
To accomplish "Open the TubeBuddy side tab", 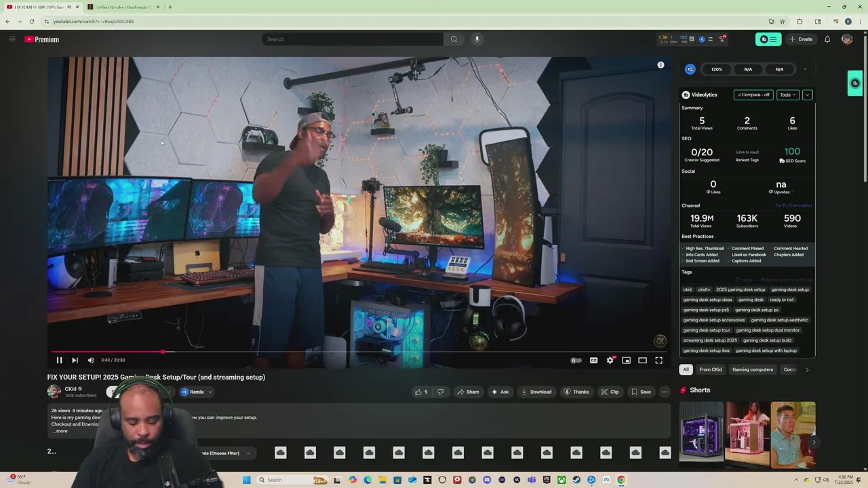I will click(x=855, y=83).
